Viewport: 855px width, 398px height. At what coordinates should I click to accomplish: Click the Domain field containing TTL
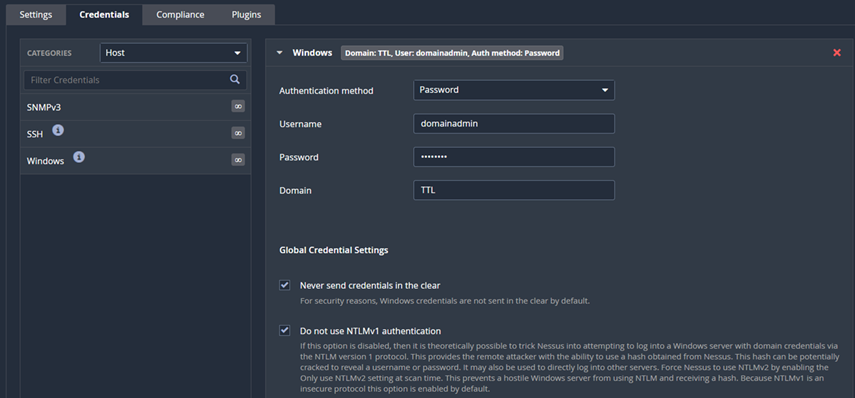pyautogui.click(x=514, y=190)
